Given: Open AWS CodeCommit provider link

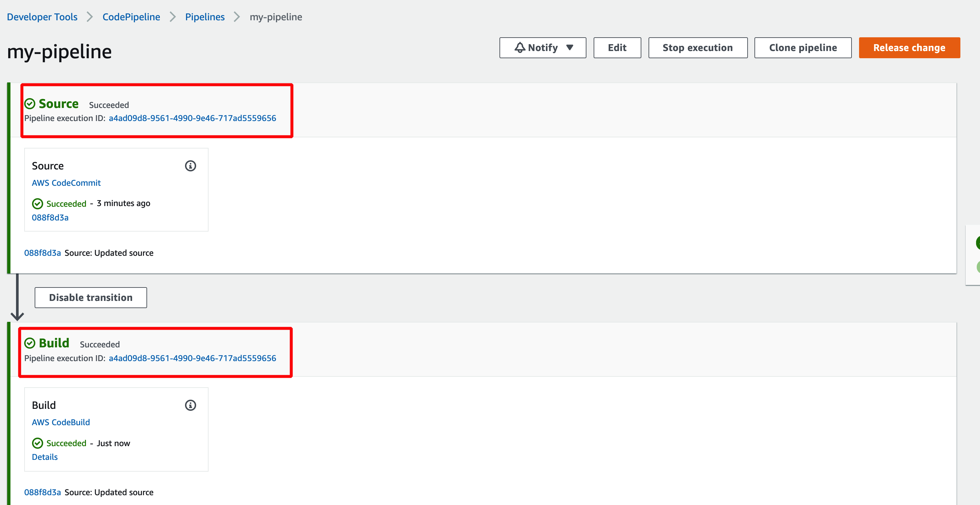Looking at the screenshot, I should [66, 183].
